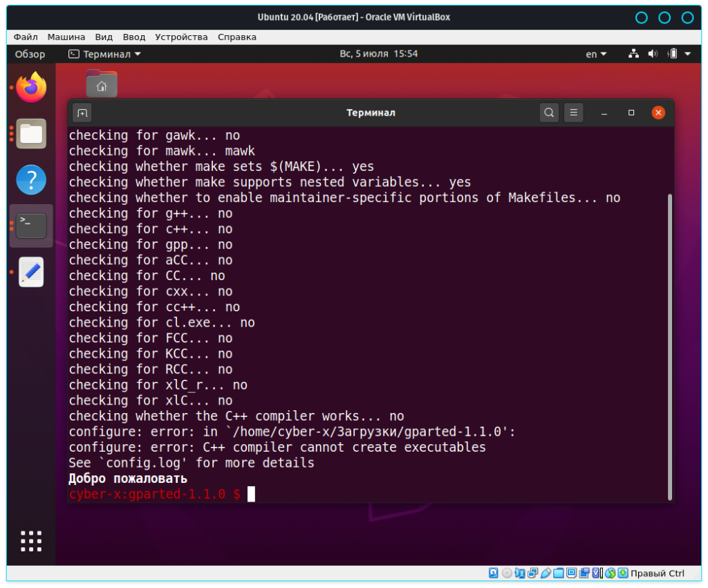Click the terminal search icon
Image resolution: width=708 pixels, height=588 pixels.
point(549,113)
